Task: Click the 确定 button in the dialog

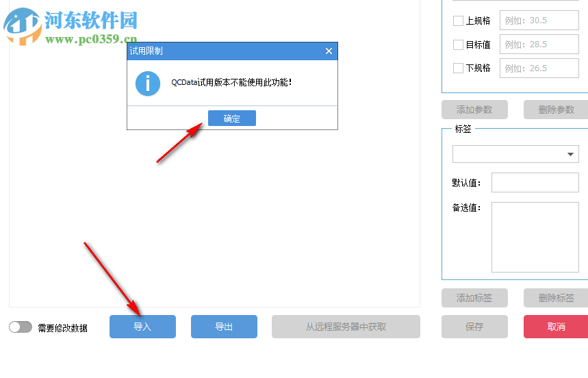Action: coord(232,118)
